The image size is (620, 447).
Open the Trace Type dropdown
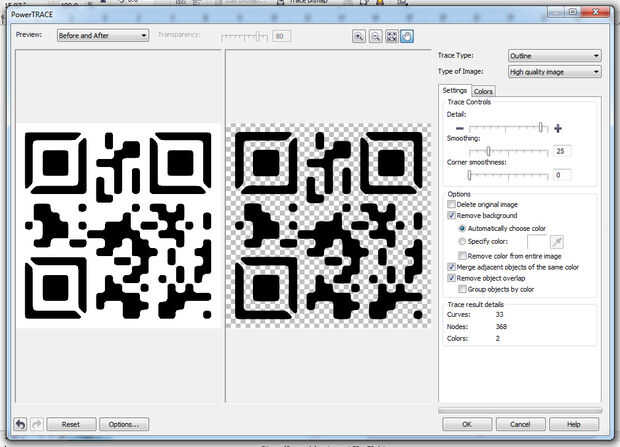click(554, 56)
